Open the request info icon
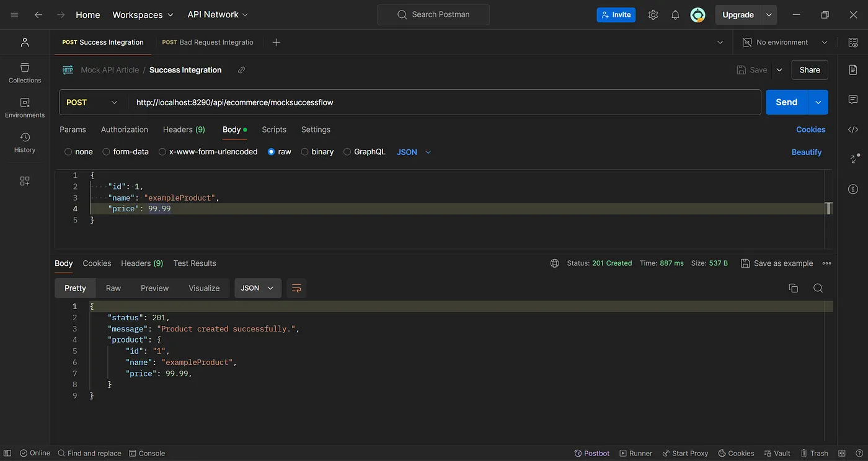868x461 pixels. coord(853,189)
